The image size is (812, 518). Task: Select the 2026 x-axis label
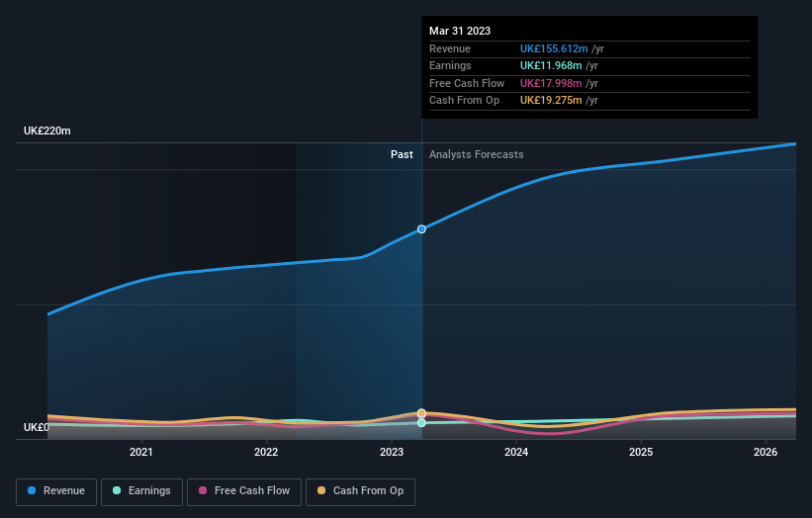tap(766, 453)
